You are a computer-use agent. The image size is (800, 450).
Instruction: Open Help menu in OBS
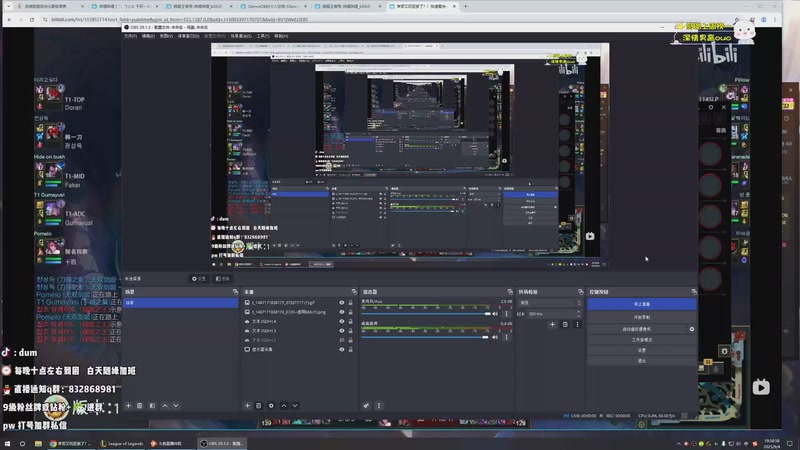pos(281,36)
